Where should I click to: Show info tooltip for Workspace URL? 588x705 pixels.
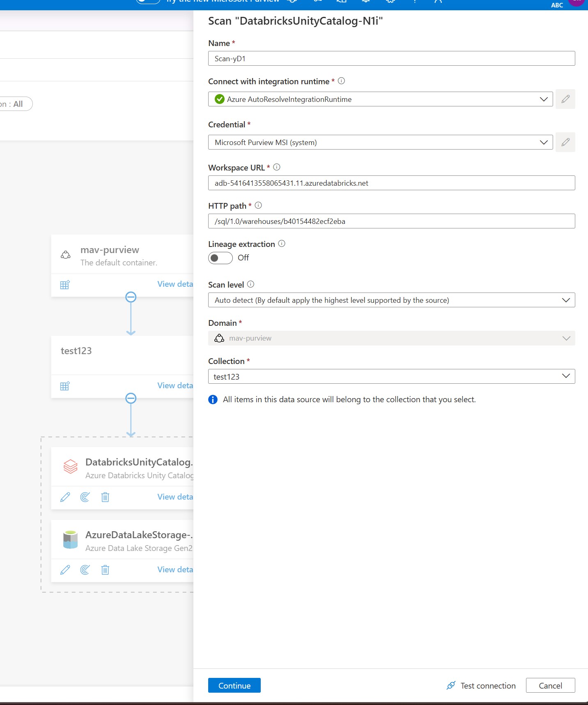pos(277,167)
